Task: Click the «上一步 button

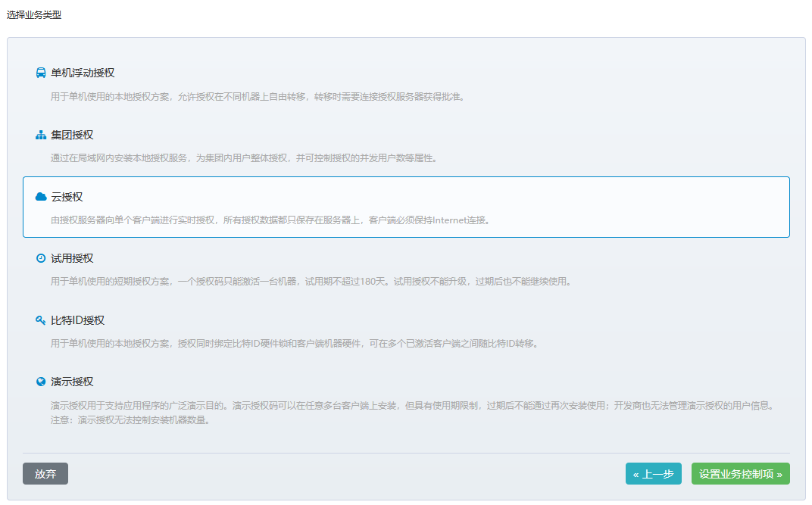Action: (x=653, y=473)
